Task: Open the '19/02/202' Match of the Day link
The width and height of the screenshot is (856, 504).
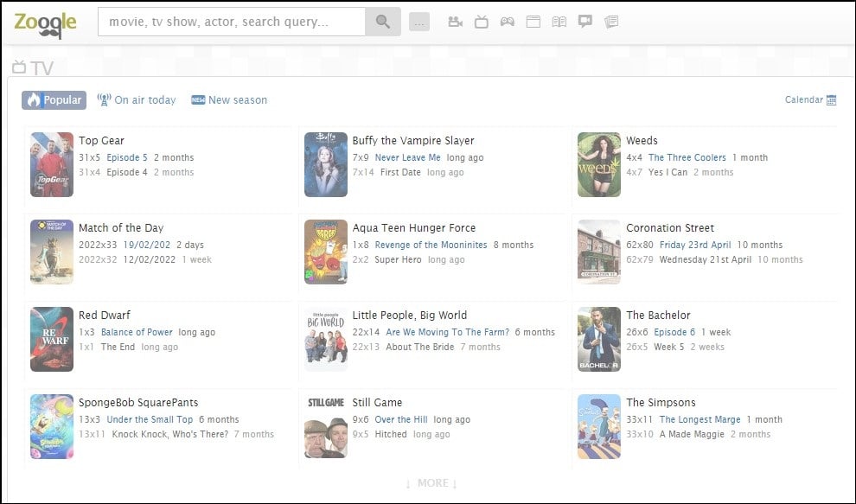Action: click(x=147, y=245)
